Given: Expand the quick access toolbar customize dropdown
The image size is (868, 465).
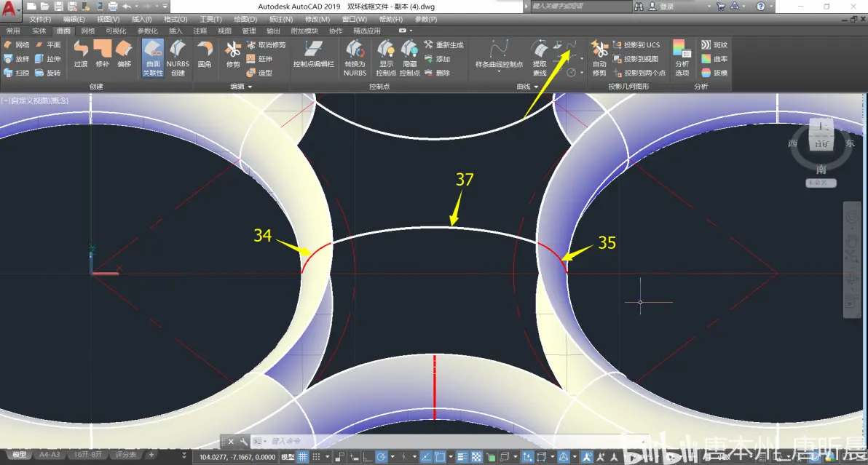Looking at the screenshot, I should (165, 7).
